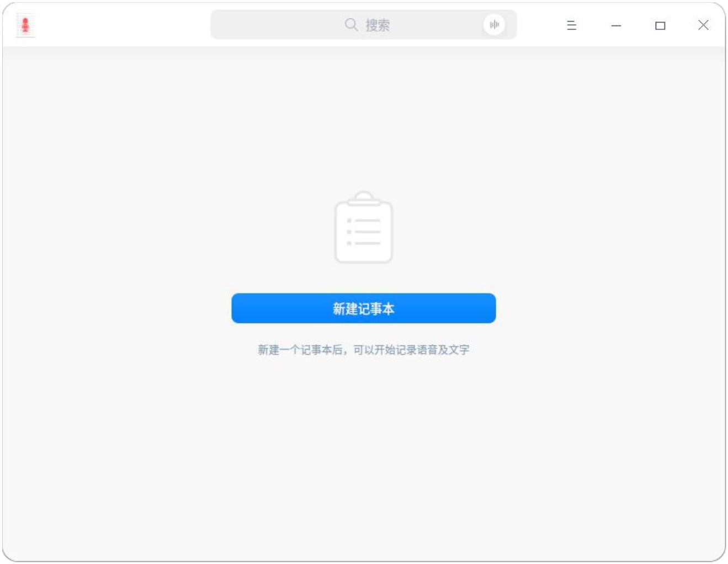728x564 pixels.
Task: Open the hamburger main menu
Action: point(572,25)
